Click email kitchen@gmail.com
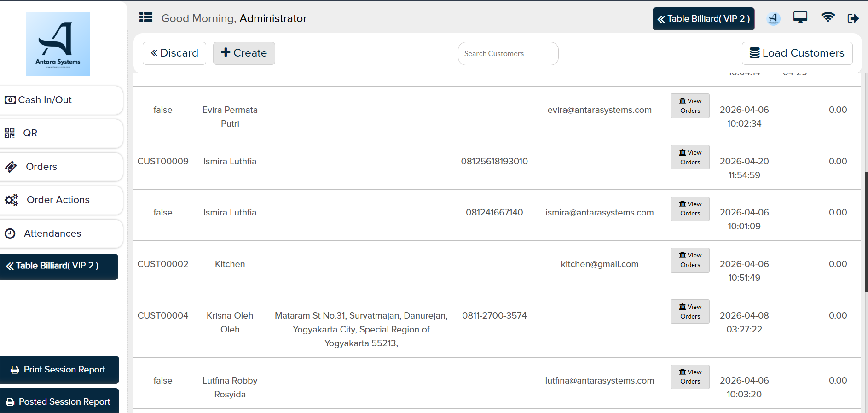 (600, 264)
